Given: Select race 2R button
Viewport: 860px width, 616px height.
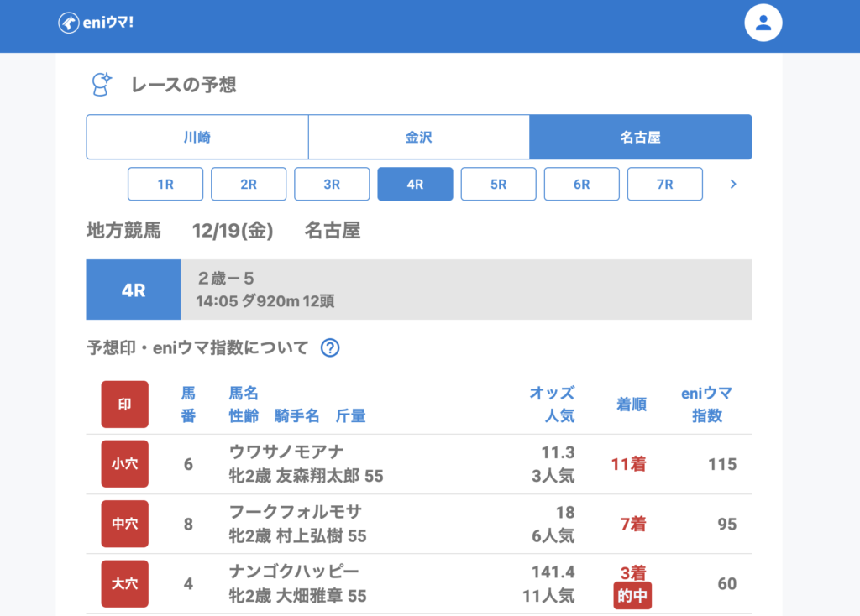Looking at the screenshot, I should click(x=249, y=184).
